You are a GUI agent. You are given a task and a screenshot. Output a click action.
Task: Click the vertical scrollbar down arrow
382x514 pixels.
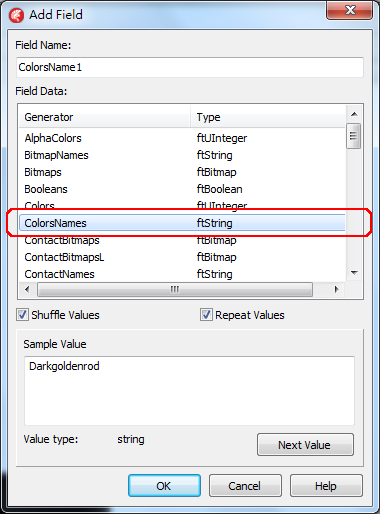tap(354, 273)
